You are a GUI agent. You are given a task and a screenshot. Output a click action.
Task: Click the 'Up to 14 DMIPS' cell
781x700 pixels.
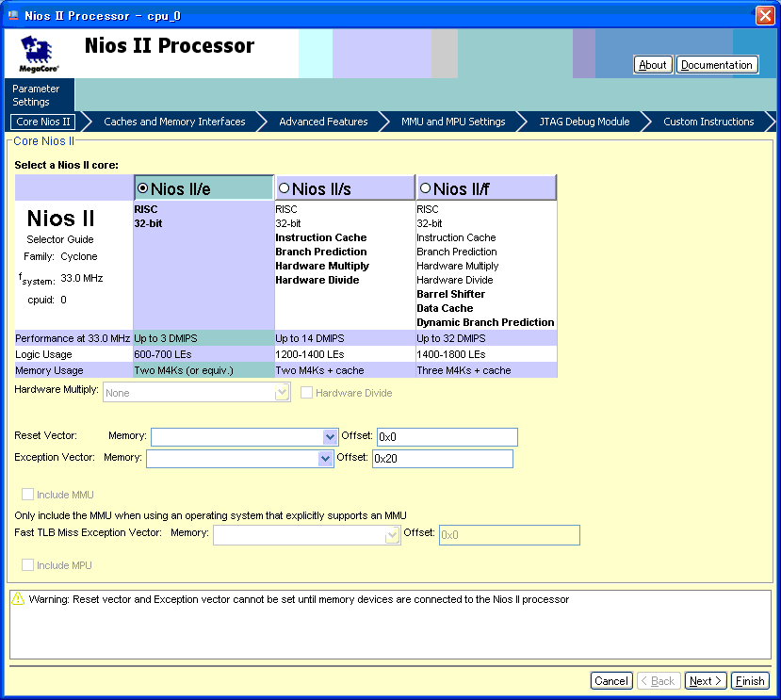[345, 338]
